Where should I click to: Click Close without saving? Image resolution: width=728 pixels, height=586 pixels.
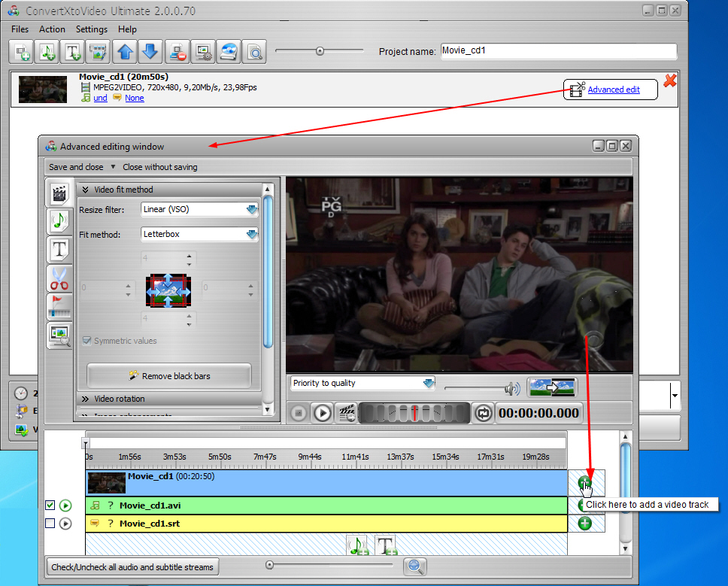pyautogui.click(x=160, y=167)
